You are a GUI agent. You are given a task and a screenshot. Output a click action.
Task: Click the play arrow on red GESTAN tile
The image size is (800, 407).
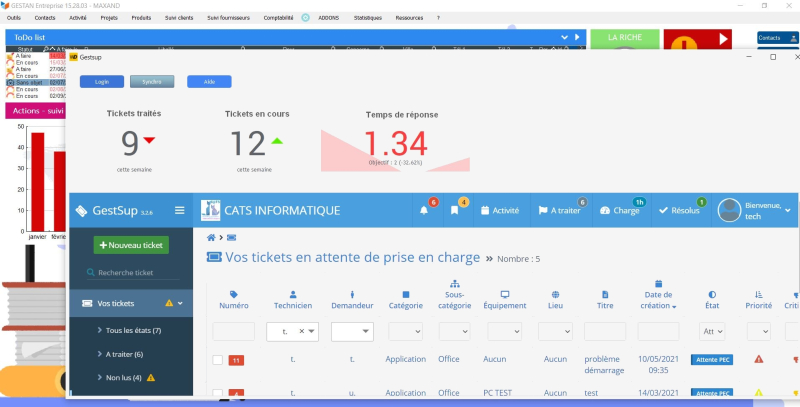coord(723,39)
